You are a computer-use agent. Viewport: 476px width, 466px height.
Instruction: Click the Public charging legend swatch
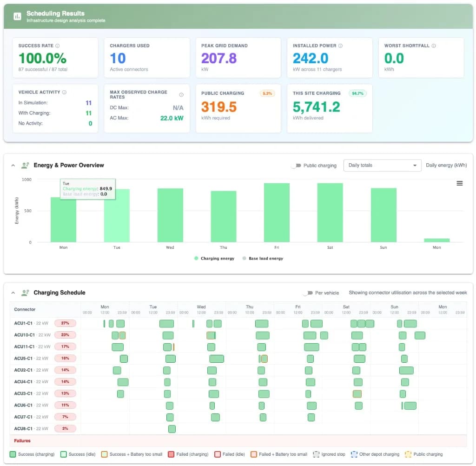408,454
